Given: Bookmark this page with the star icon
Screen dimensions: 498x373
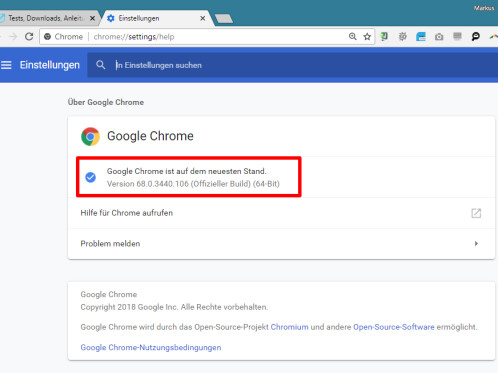Looking at the screenshot, I should pyautogui.click(x=367, y=37).
